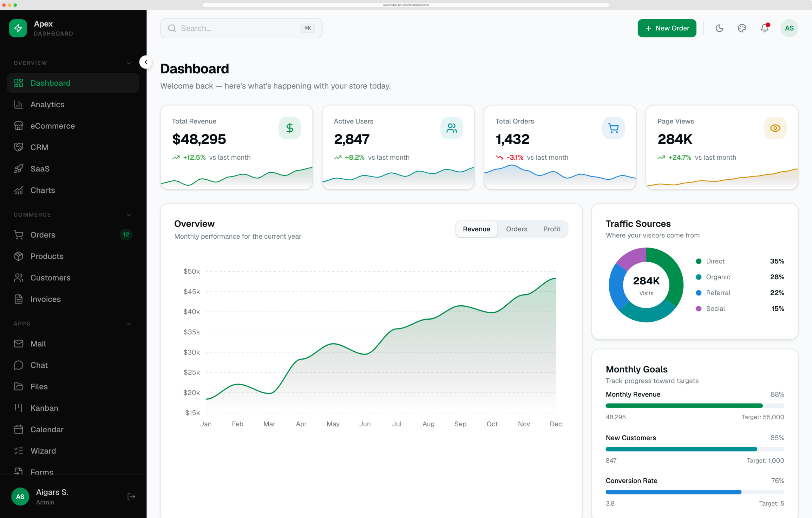Viewport: 812px width, 518px height.
Task: Click the eye icon on Page Views
Action: click(x=775, y=128)
